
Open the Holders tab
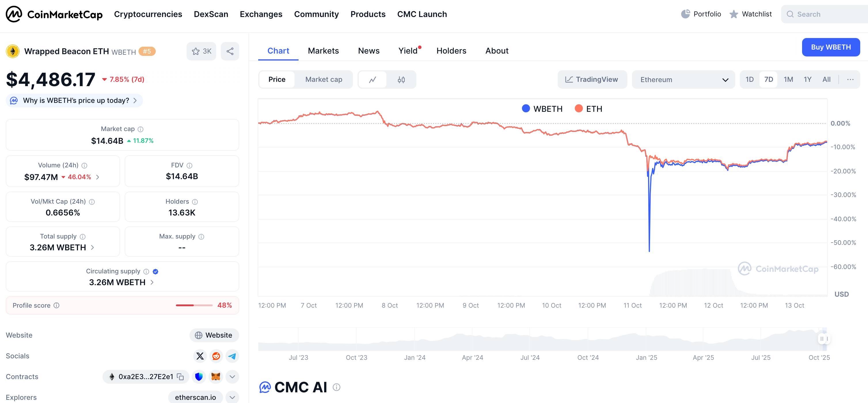tap(451, 51)
